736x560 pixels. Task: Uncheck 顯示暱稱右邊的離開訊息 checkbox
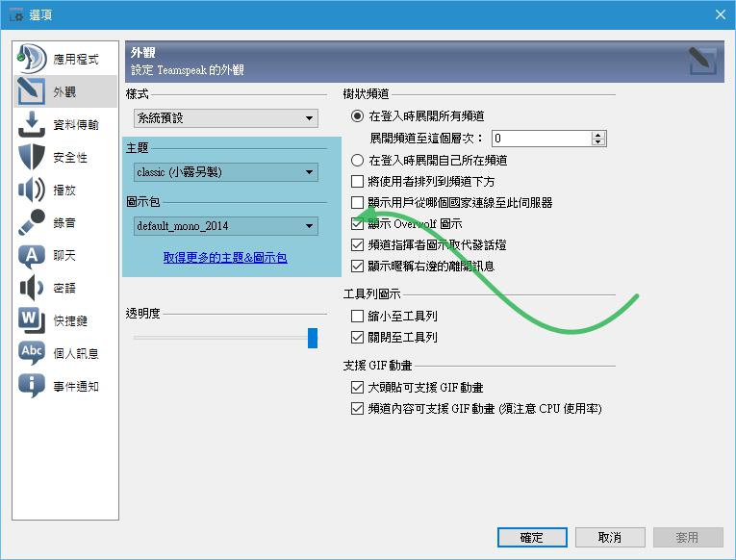[x=357, y=267]
